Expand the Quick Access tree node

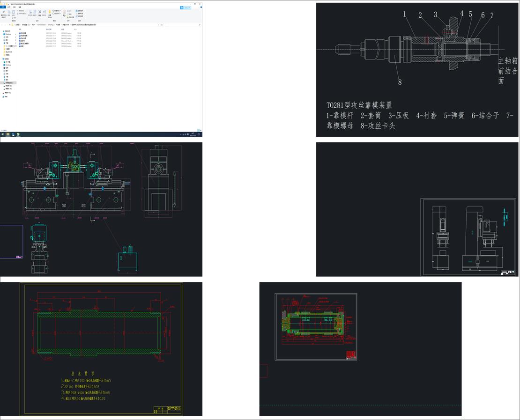pos(2,31)
